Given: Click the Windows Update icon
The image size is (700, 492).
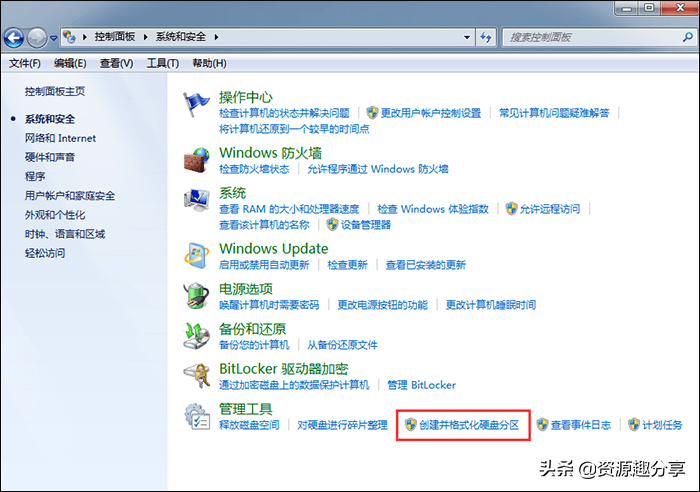Looking at the screenshot, I should click(x=196, y=255).
